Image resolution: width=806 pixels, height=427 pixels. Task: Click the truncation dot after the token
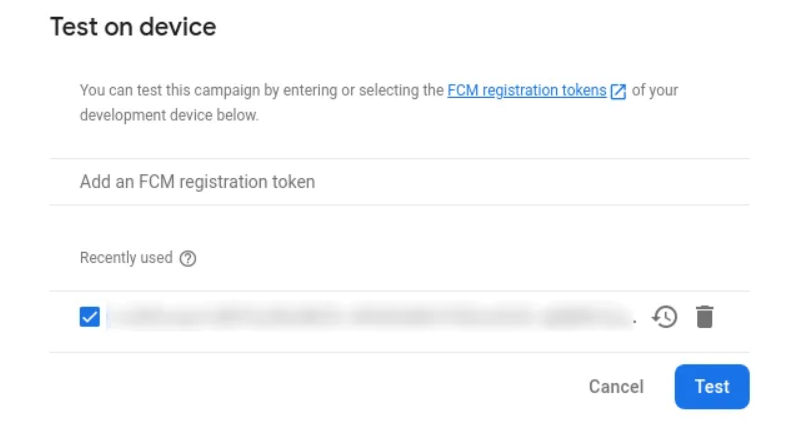pos(635,322)
